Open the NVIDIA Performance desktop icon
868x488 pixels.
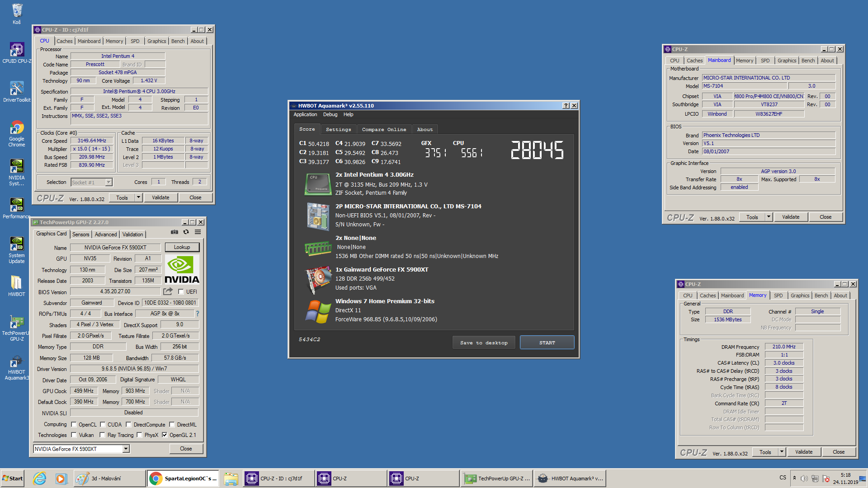click(x=17, y=208)
